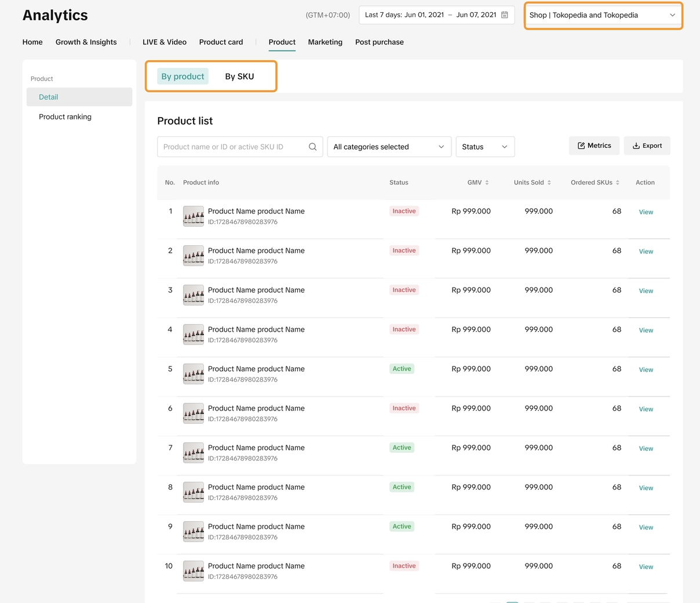This screenshot has height=603, width=700.
Task: Open the calendar icon in date range picker
Action: 505,15
